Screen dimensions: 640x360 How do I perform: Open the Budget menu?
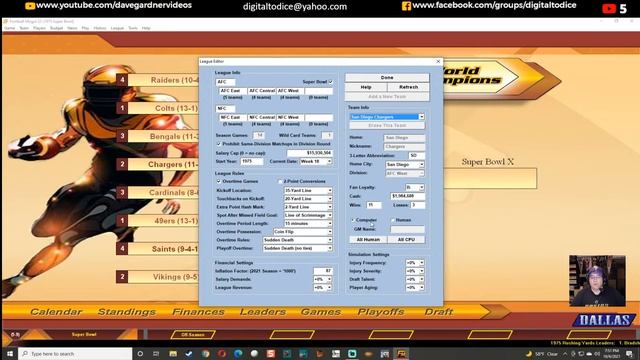[x=56, y=28]
